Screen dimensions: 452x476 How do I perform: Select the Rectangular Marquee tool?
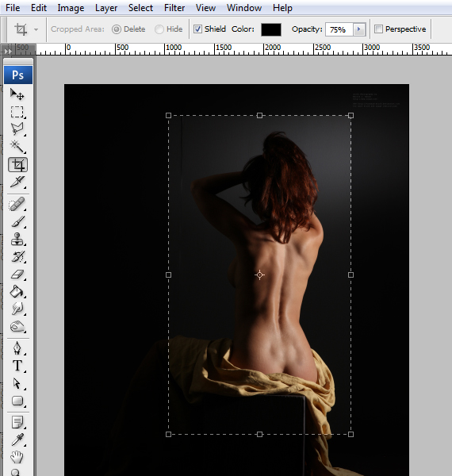pyautogui.click(x=17, y=112)
